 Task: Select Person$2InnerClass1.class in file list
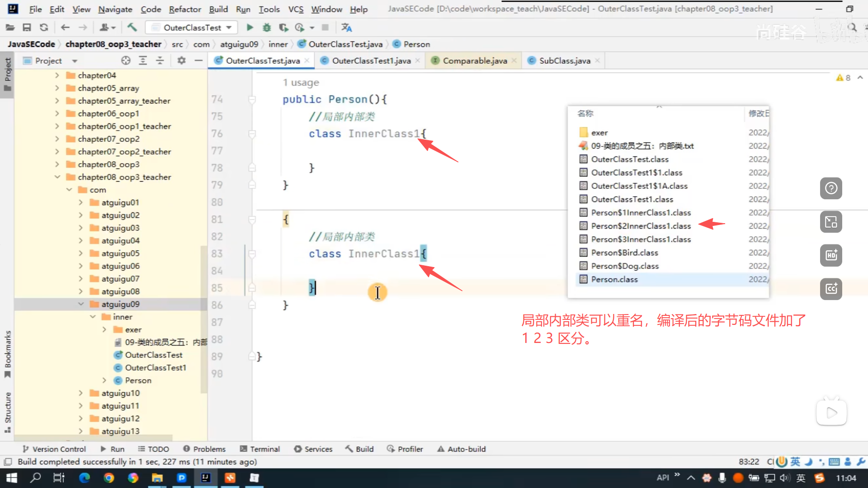(641, 226)
